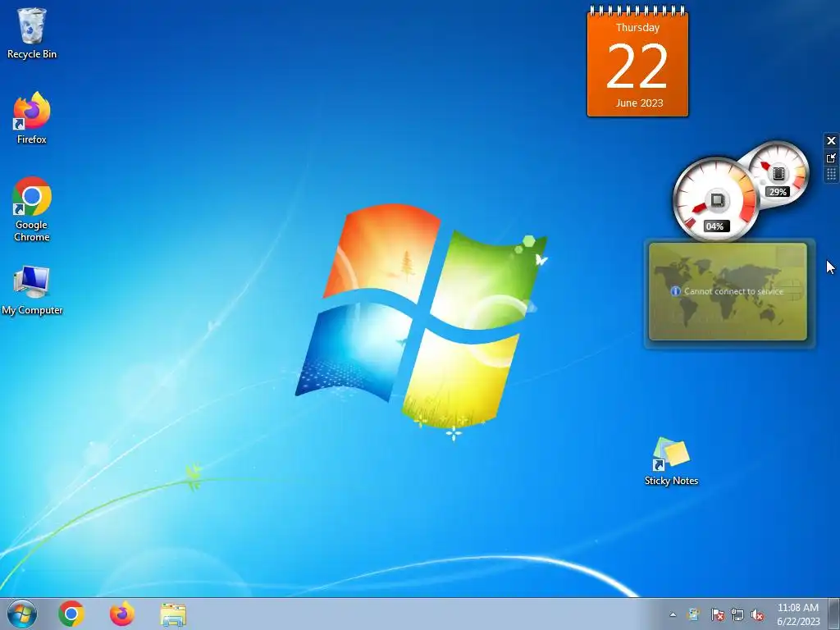Select the Firefox desktop shortcut

[x=32, y=118]
